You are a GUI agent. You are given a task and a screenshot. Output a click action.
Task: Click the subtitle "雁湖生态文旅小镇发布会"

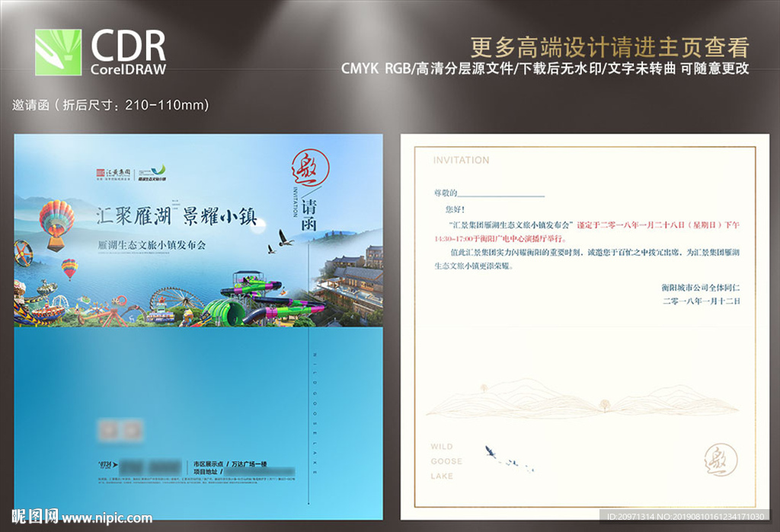[152, 244]
